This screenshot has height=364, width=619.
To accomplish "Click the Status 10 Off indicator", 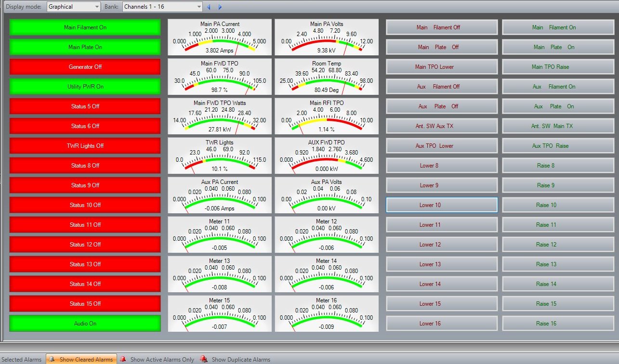I will pos(85,205).
